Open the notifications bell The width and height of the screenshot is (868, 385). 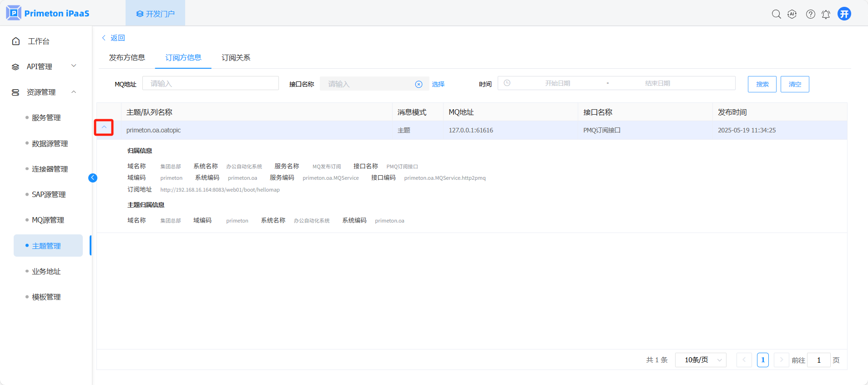[x=826, y=14]
